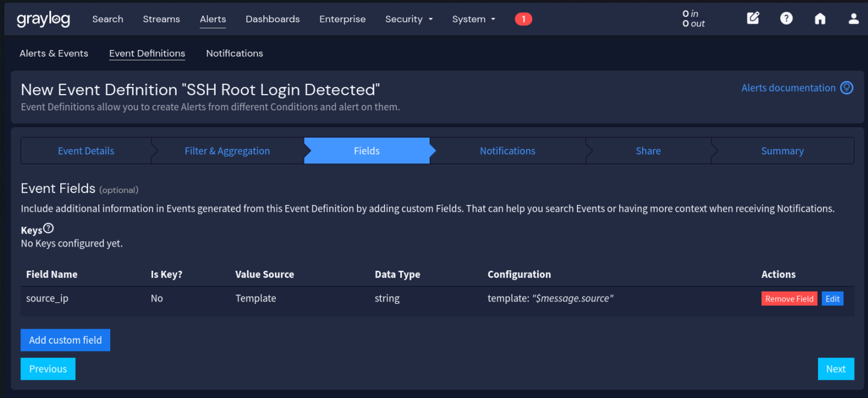This screenshot has width=868, height=398.
Task: Expand the Security dropdown menu
Action: pos(409,19)
